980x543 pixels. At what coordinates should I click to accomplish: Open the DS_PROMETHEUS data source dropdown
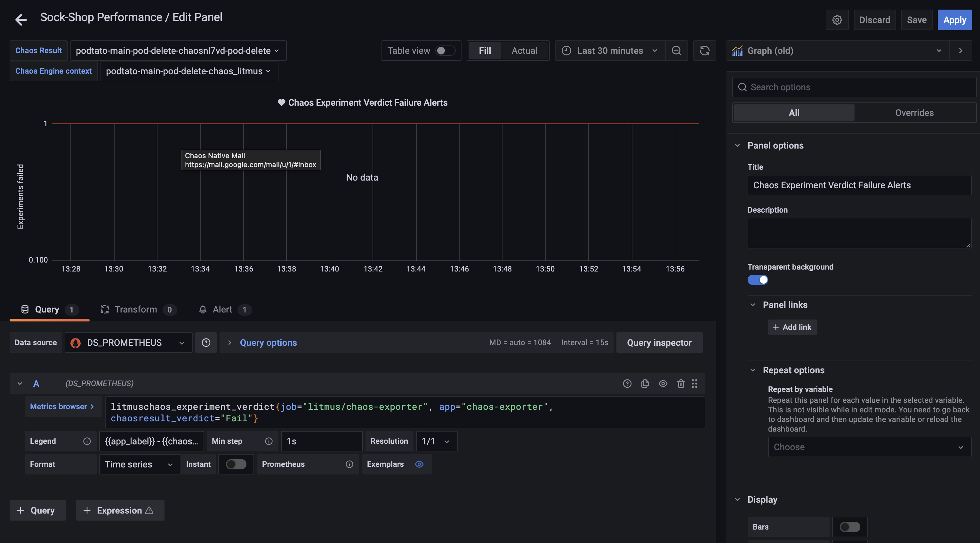128,343
